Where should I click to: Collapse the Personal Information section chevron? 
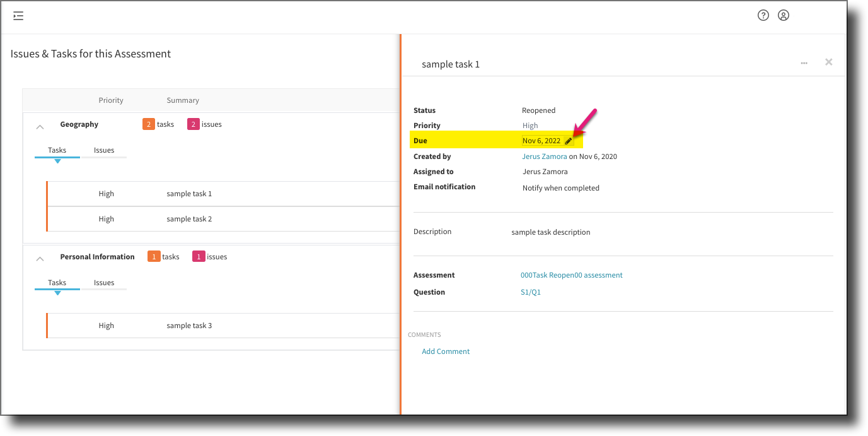tap(40, 259)
